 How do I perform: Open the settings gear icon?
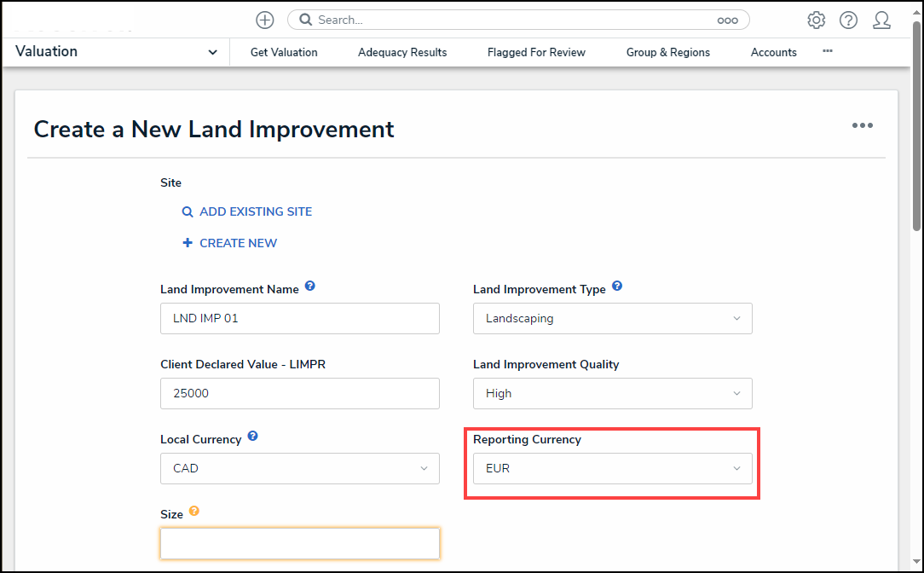816,20
